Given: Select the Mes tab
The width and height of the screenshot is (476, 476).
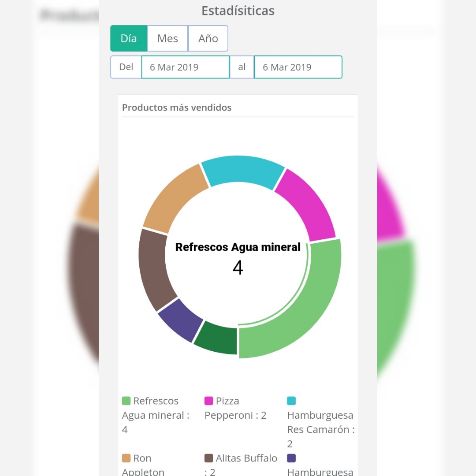Looking at the screenshot, I should click(167, 38).
